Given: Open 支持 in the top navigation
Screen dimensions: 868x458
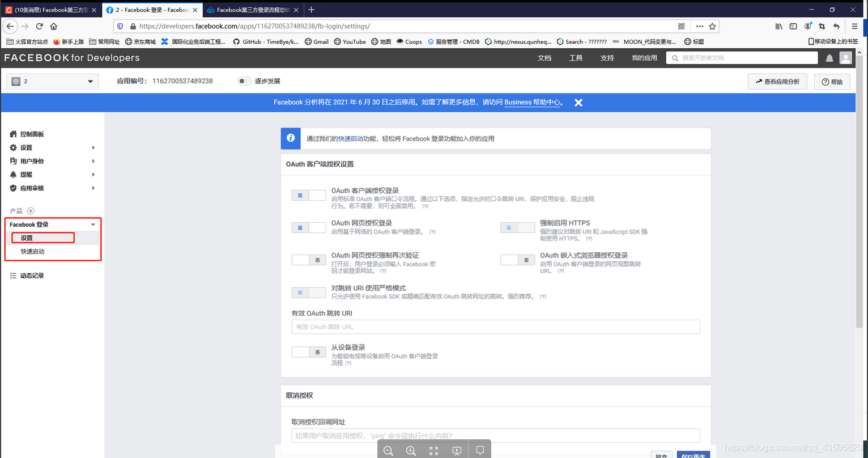Looking at the screenshot, I should [607, 58].
